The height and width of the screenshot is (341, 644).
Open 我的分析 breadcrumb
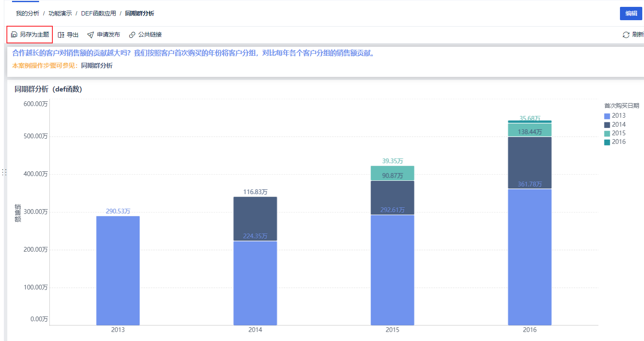click(27, 13)
